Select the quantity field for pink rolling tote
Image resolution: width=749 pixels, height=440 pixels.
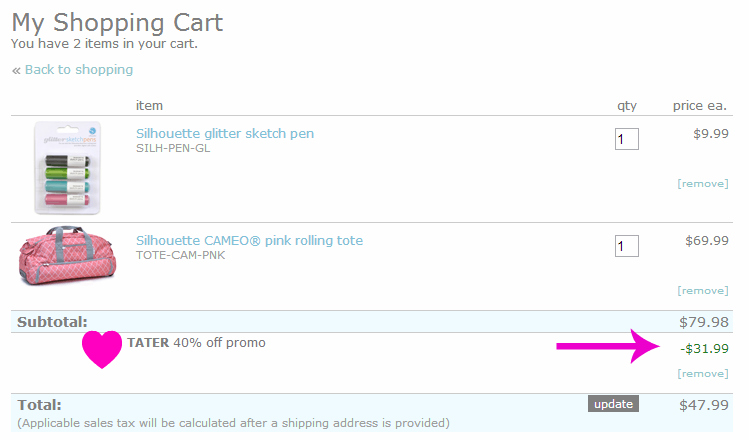[627, 246]
